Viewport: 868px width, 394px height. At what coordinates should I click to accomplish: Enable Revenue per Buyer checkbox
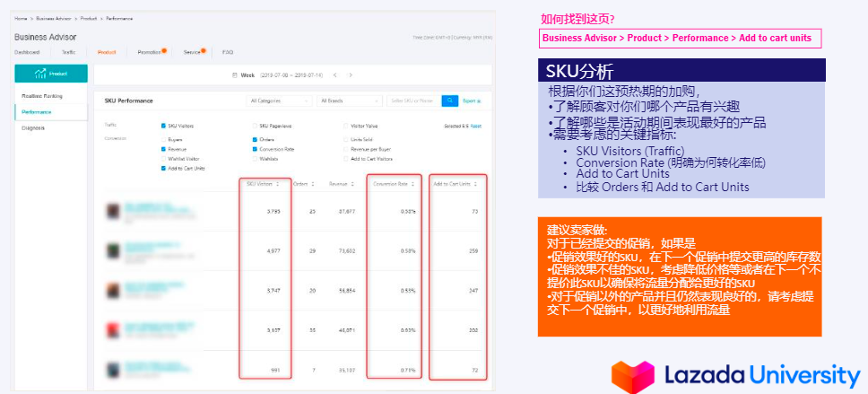[346, 149]
